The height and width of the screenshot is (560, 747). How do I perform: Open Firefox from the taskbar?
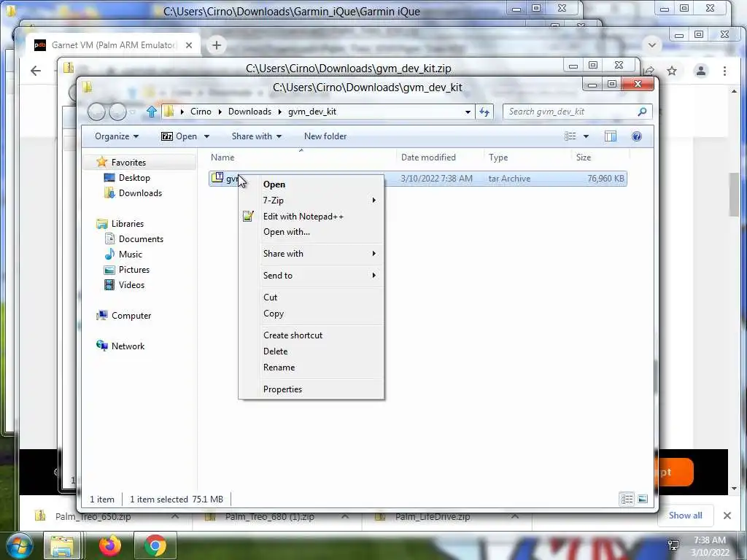109,545
